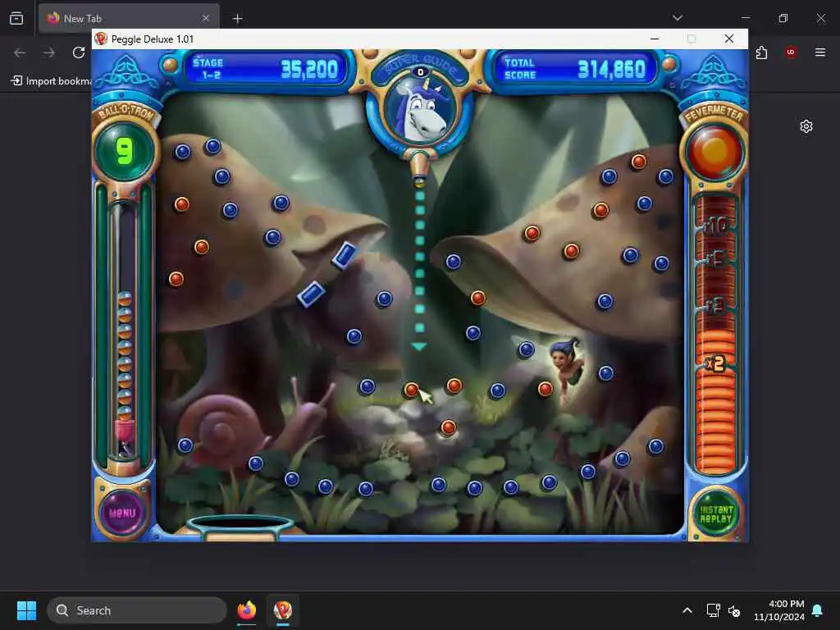This screenshot has height=630, width=840.
Task: Click the ball catcher bucket at bottom
Action: [x=240, y=527]
